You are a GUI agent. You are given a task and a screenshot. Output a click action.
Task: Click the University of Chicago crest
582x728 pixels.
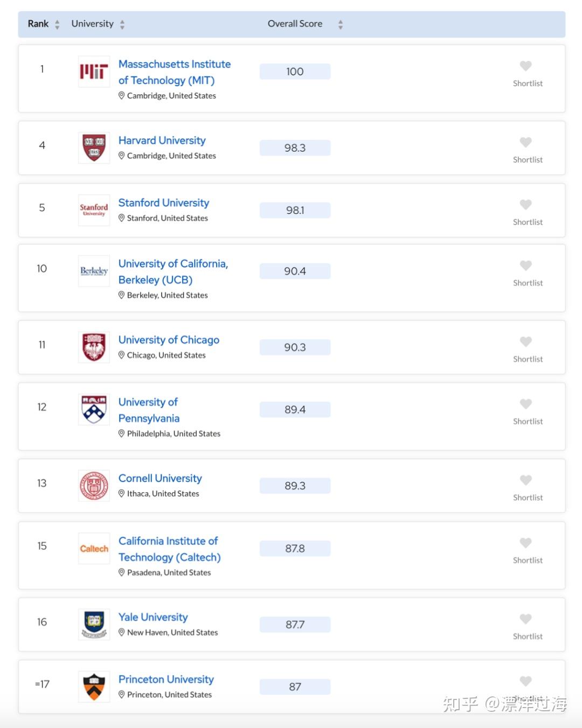pyautogui.click(x=94, y=347)
